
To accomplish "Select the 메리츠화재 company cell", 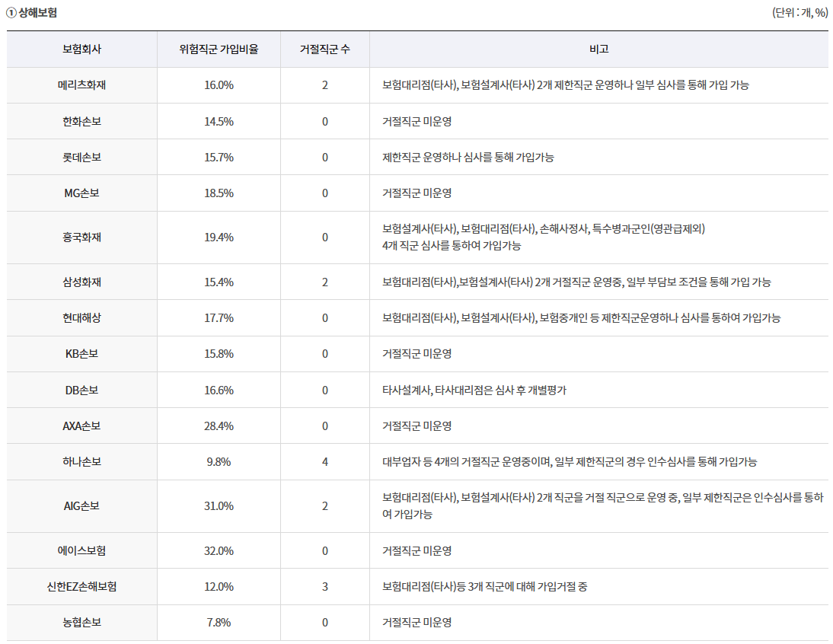I will [x=81, y=85].
